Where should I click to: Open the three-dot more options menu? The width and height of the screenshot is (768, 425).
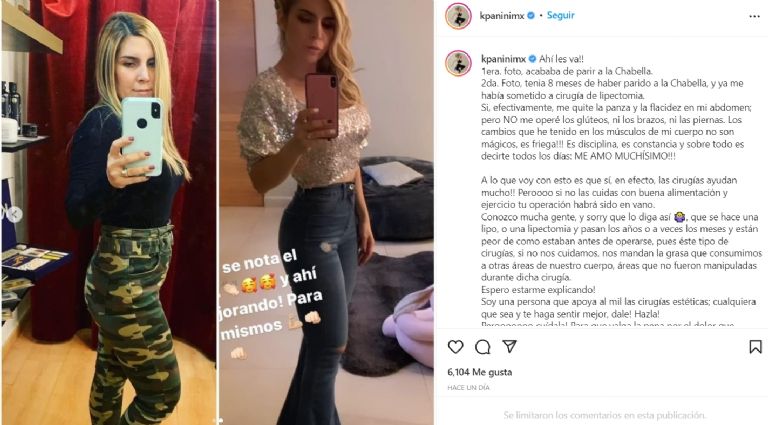click(754, 16)
